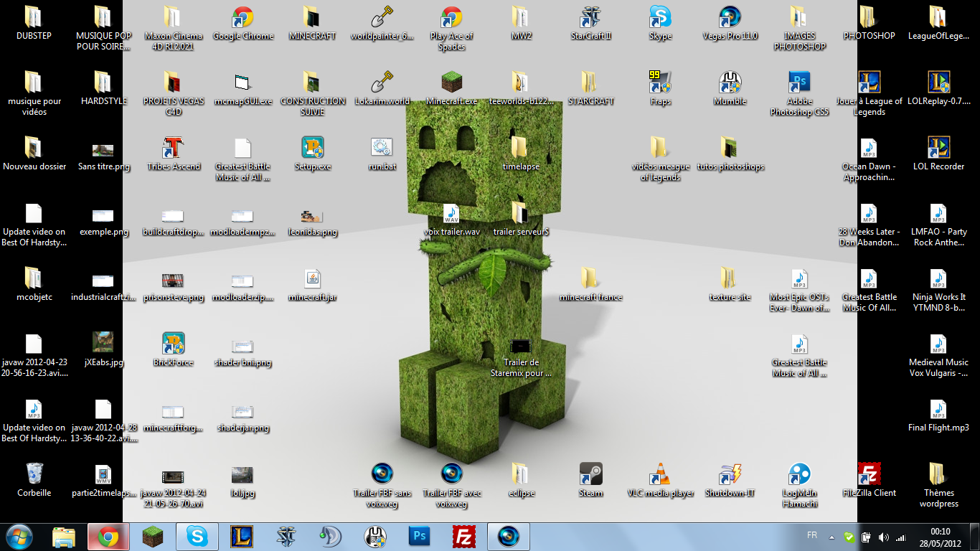Select the Minecraft.exe grass block icon
The height and width of the screenshot is (551, 980).
pos(451,89)
